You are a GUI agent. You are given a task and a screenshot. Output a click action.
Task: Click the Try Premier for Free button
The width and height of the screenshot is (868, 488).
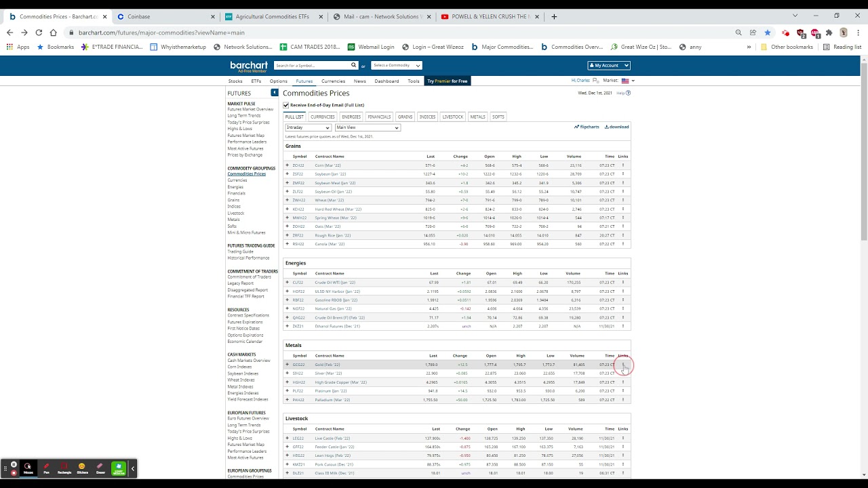coord(448,81)
